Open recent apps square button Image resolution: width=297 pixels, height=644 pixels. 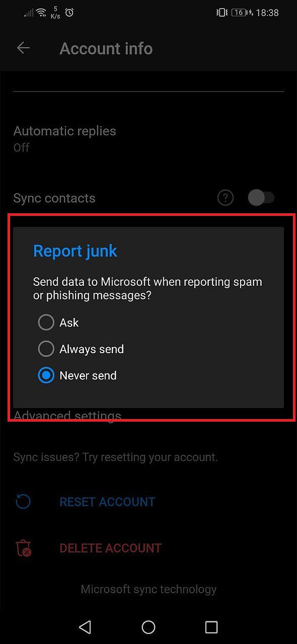coord(211,627)
